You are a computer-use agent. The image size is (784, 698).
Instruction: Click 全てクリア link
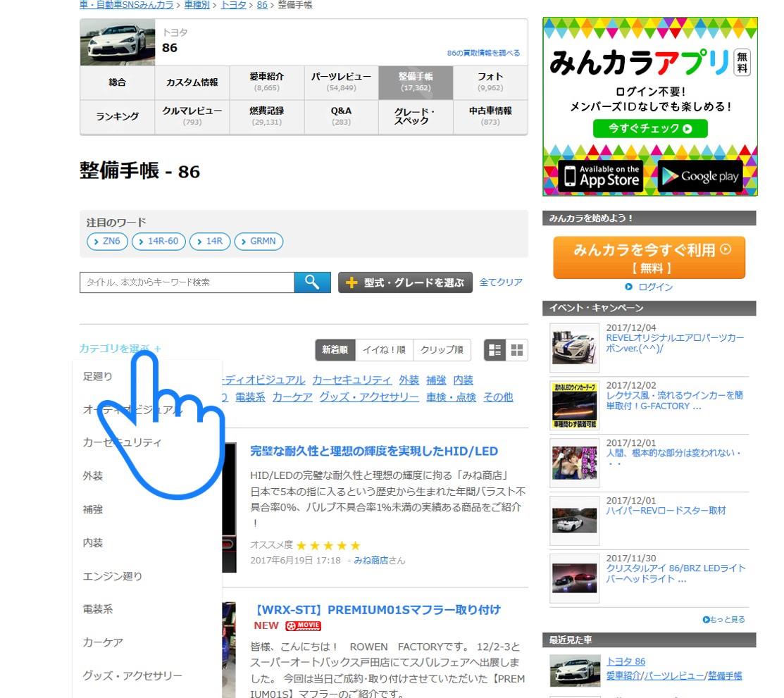tap(501, 282)
